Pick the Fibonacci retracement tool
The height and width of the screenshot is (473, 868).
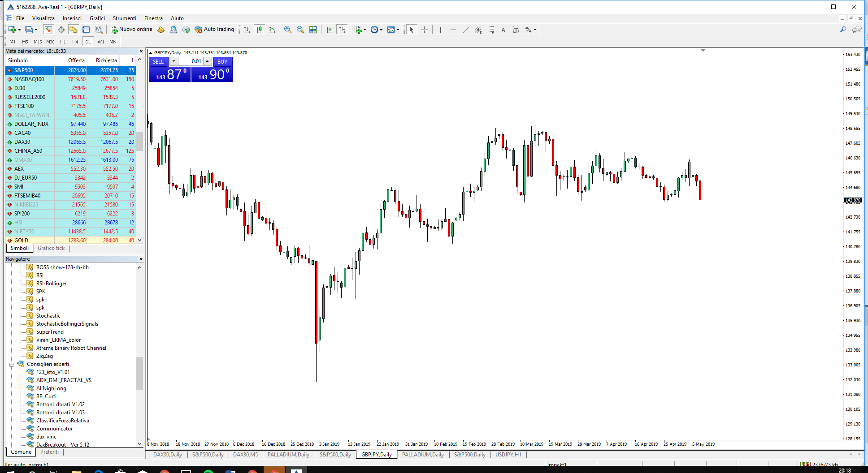pos(491,30)
